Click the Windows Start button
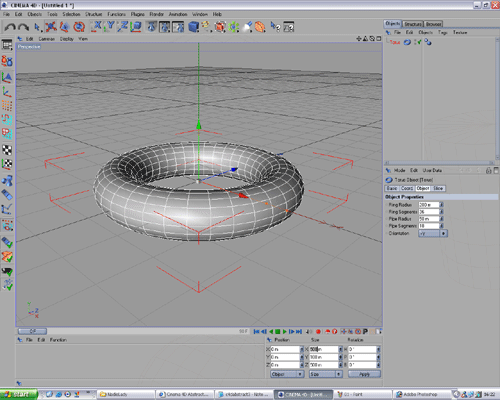 point(19,394)
